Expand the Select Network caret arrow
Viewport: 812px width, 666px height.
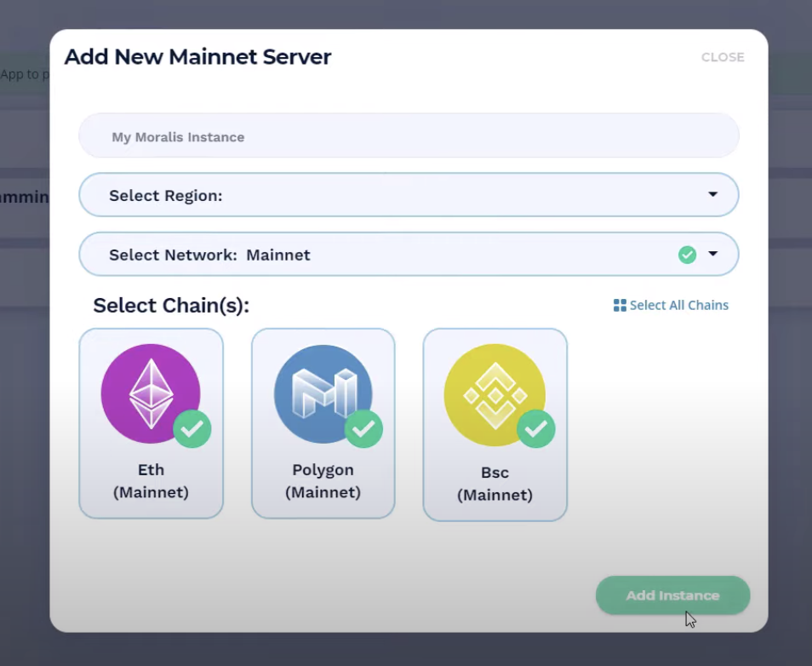pos(713,254)
